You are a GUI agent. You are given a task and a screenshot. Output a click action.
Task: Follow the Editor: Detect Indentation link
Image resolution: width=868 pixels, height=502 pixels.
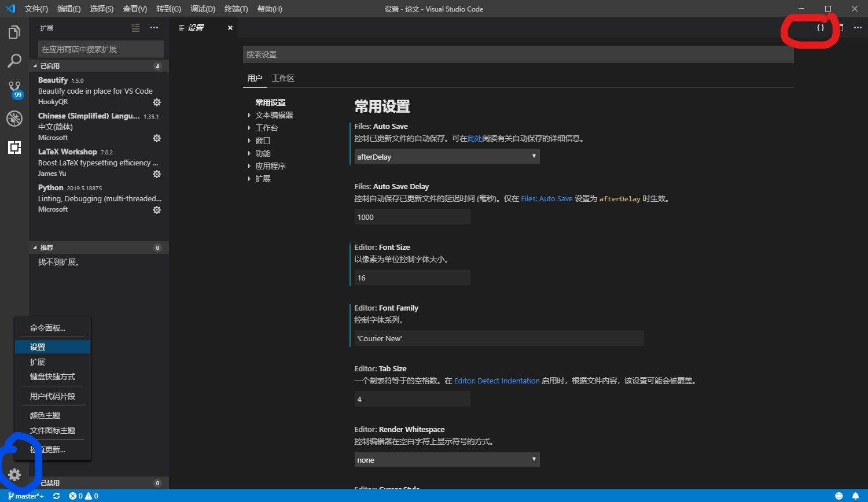point(496,381)
